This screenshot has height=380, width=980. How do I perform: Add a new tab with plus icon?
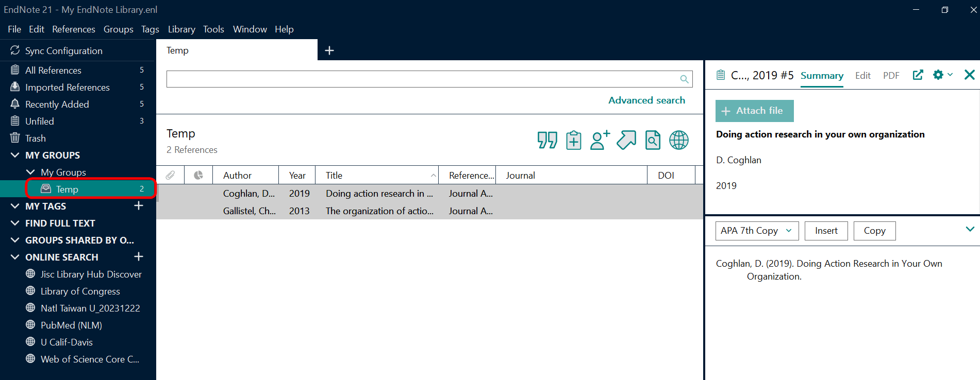[x=329, y=50]
